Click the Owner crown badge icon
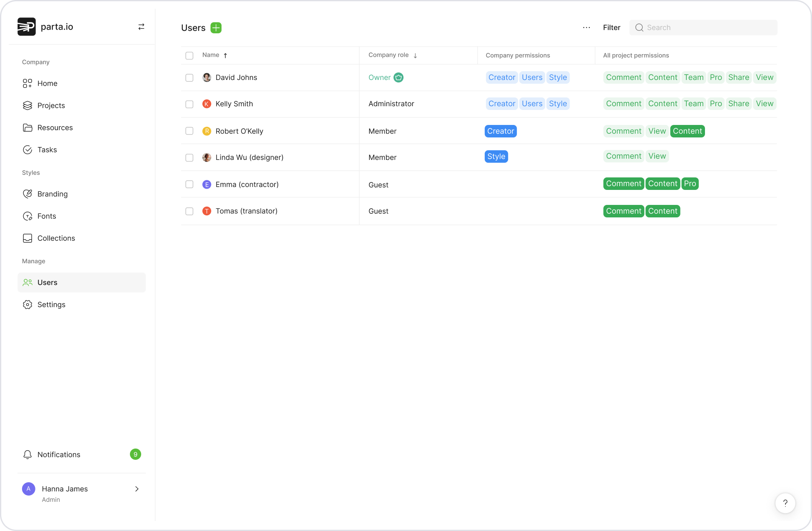Image resolution: width=812 pixels, height=531 pixels. pos(399,77)
